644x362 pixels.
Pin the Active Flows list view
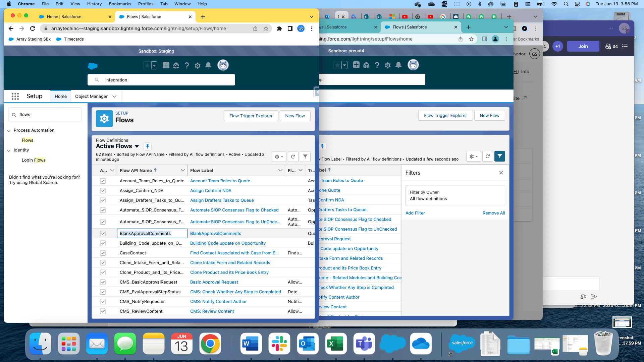[x=148, y=146]
